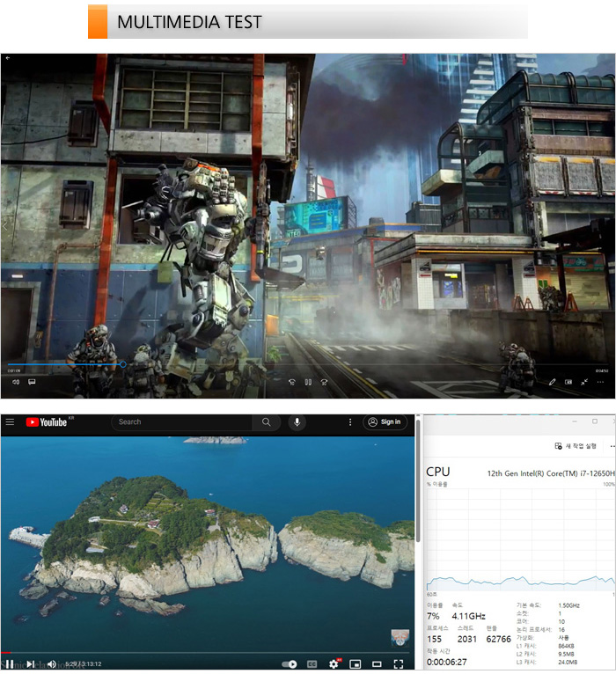This screenshot has width=616, height=674.
Task: Click the uptime value 0:00:06:27
Action: pyautogui.click(x=447, y=662)
